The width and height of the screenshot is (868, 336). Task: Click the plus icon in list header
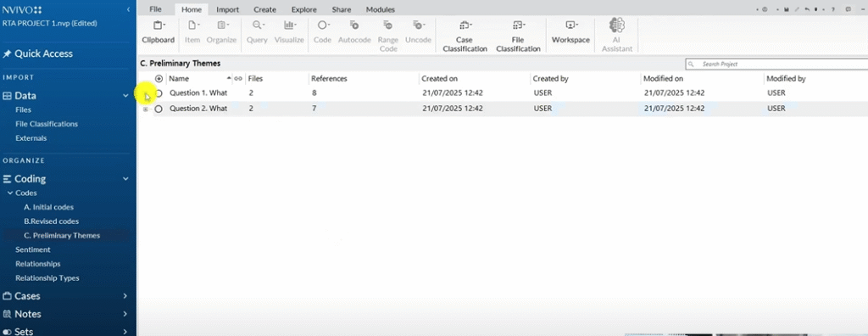coord(159,79)
